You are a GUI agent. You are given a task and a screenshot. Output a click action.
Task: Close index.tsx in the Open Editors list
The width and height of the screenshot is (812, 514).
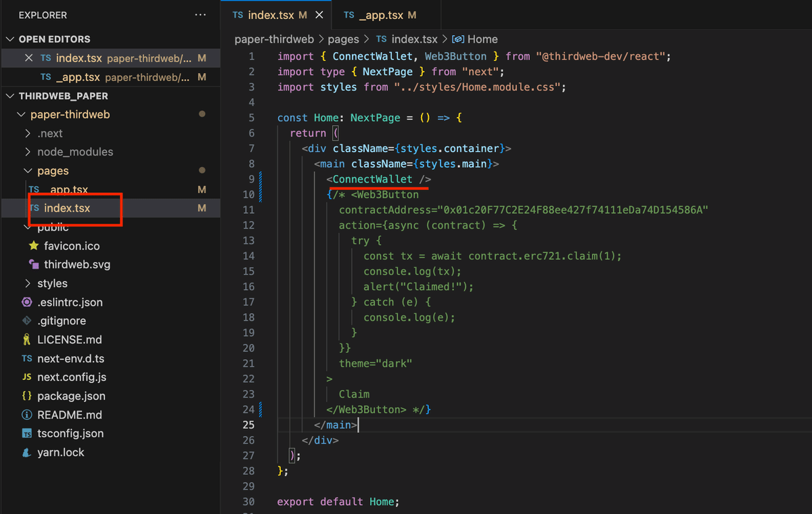28,58
